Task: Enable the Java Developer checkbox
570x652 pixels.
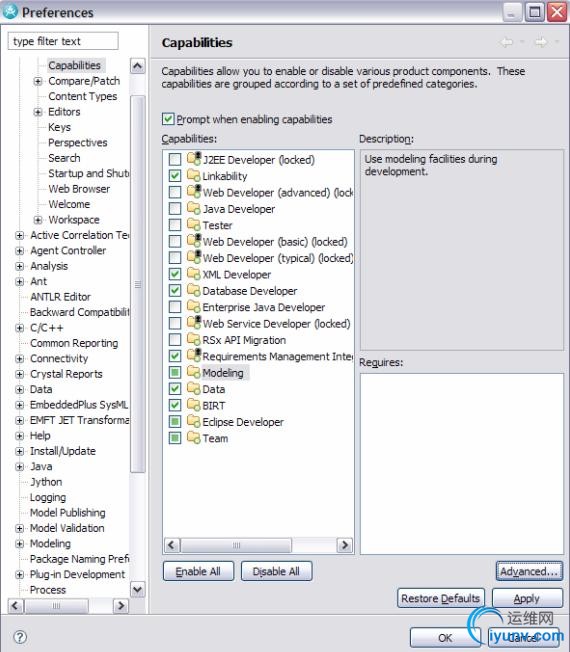Action: [175, 208]
